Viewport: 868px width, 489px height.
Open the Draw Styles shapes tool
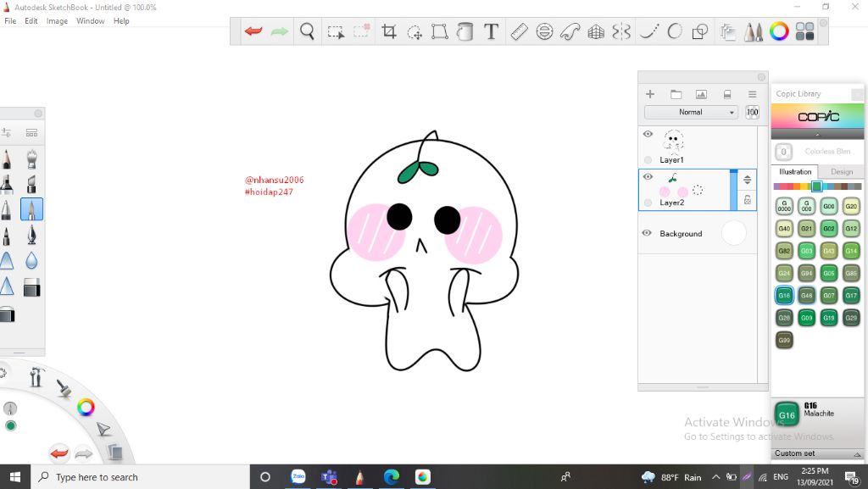click(700, 31)
